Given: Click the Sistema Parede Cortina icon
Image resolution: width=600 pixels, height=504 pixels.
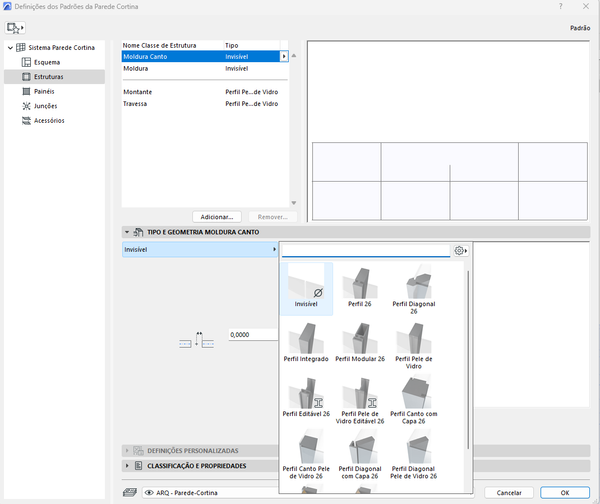Looking at the screenshot, I should click(x=20, y=47).
